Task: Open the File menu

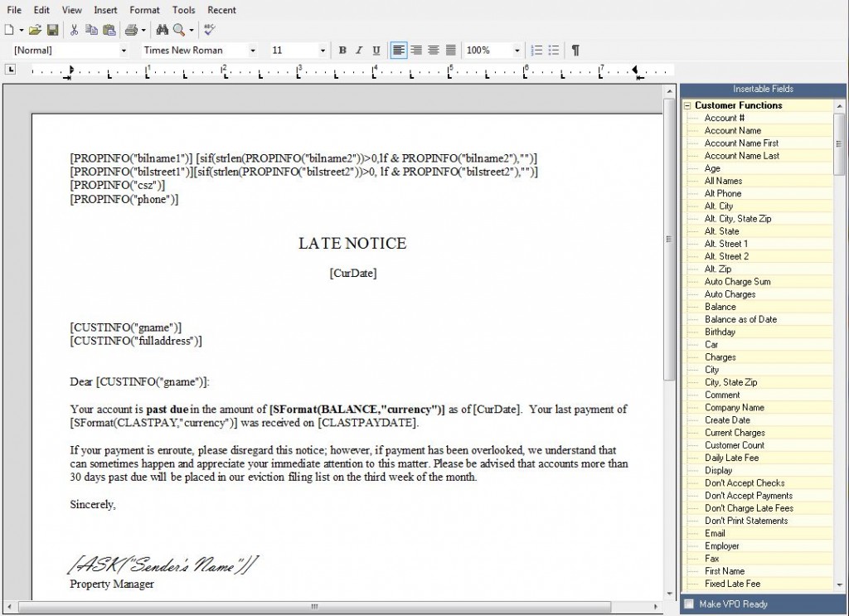Action: [14, 10]
